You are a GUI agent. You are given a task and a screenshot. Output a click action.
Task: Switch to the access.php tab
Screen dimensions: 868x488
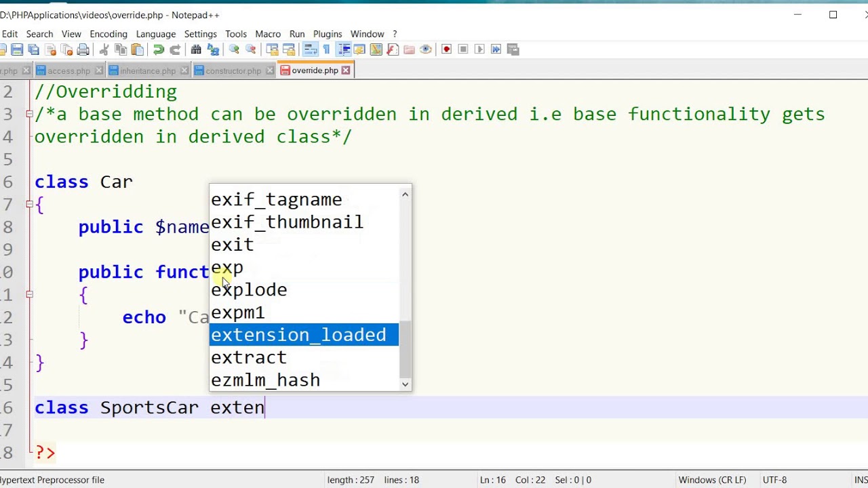coord(69,70)
